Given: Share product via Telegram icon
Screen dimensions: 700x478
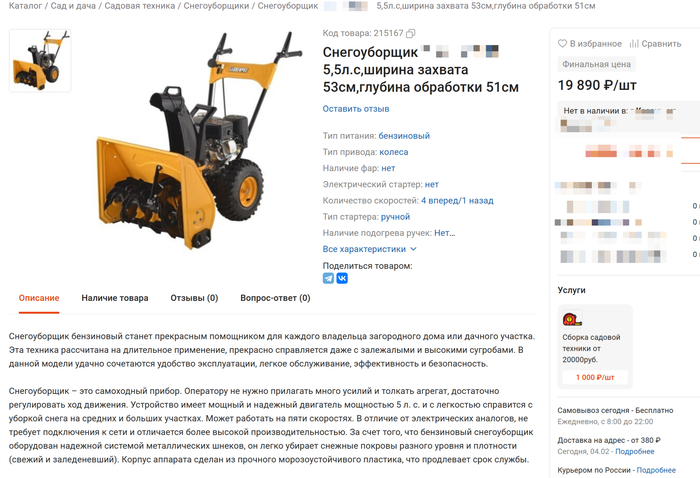Looking at the screenshot, I should (328, 278).
